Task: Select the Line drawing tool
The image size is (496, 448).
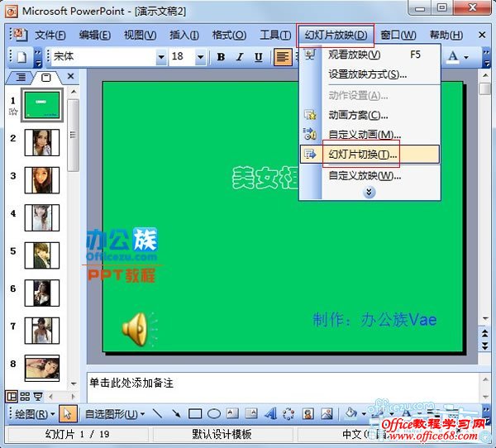Action: click(x=157, y=413)
